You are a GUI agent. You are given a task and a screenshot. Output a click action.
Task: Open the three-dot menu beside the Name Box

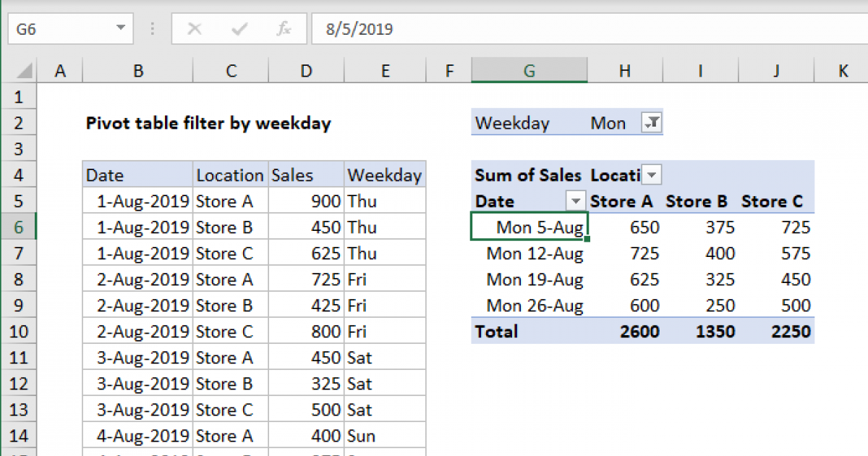point(152,29)
